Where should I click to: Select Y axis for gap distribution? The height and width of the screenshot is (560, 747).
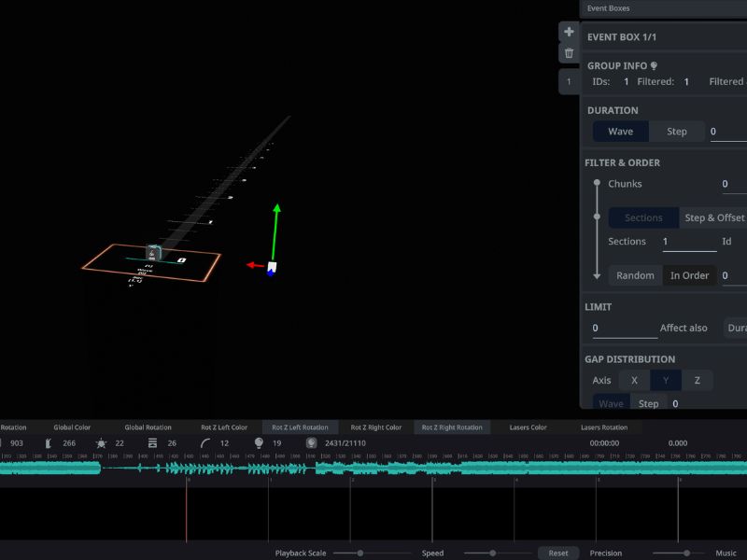666,380
